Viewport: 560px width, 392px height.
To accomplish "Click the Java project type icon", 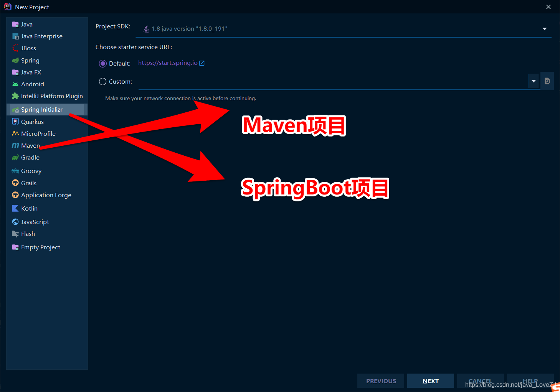I will point(15,25).
